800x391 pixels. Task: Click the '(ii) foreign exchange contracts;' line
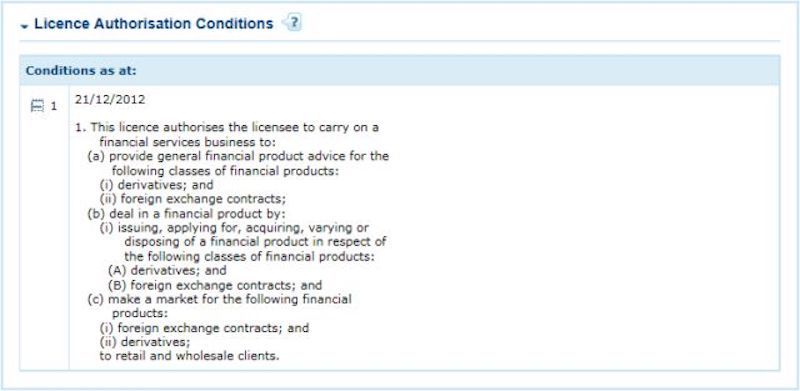(193, 198)
